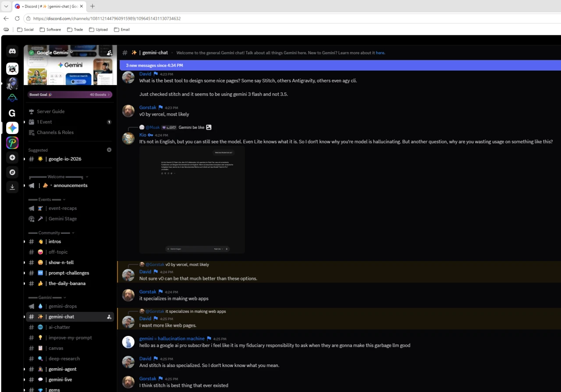
Task: Open the event-recaps channel
Action: 70,208
